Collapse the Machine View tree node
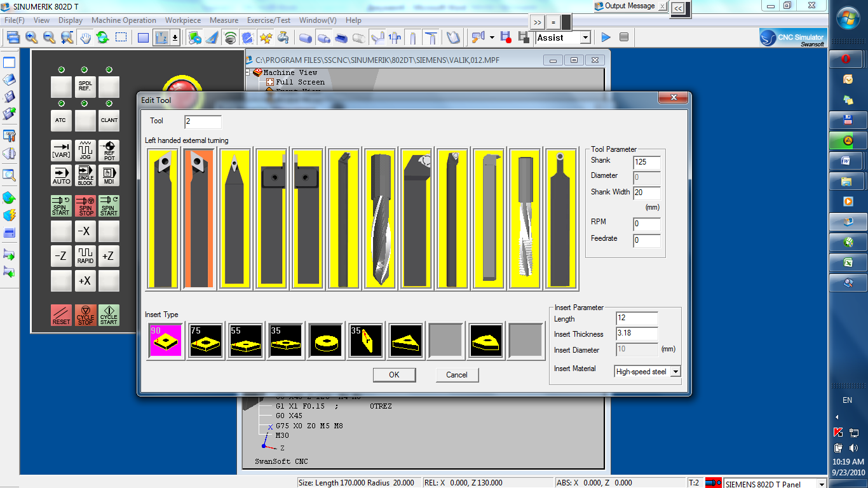This screenshot has width=868, height=488. point(248,72)
